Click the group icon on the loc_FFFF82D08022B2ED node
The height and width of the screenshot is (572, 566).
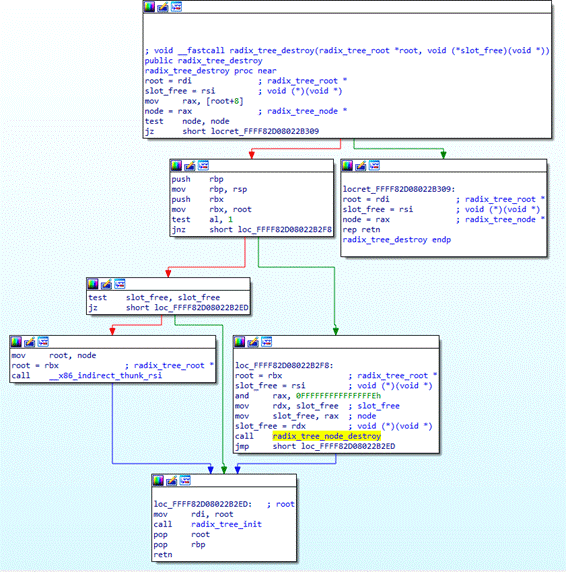pyautogui.click(x=185, y=480)
